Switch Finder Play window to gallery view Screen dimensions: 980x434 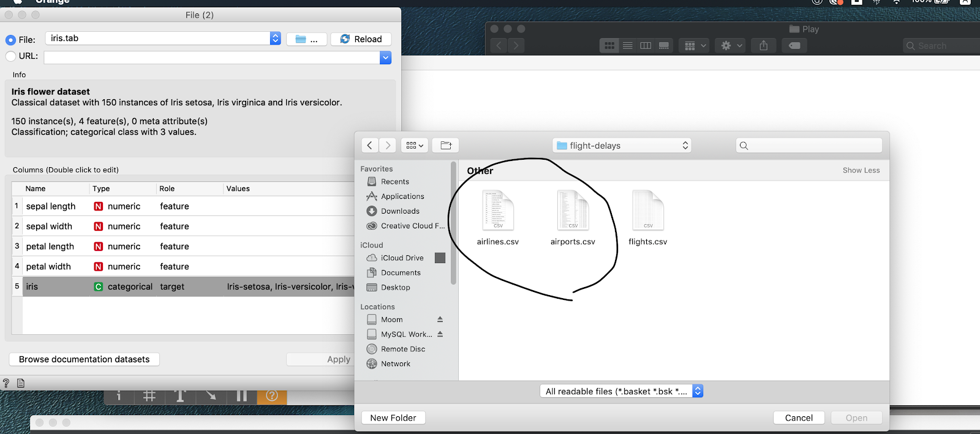[x=664, y=45]
